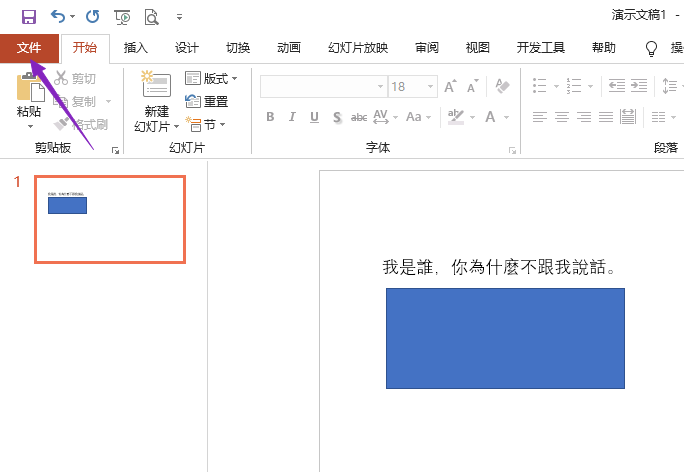Click the 复制 button
Viewport: 684px width, 472px height.
[x=75, y=102]
